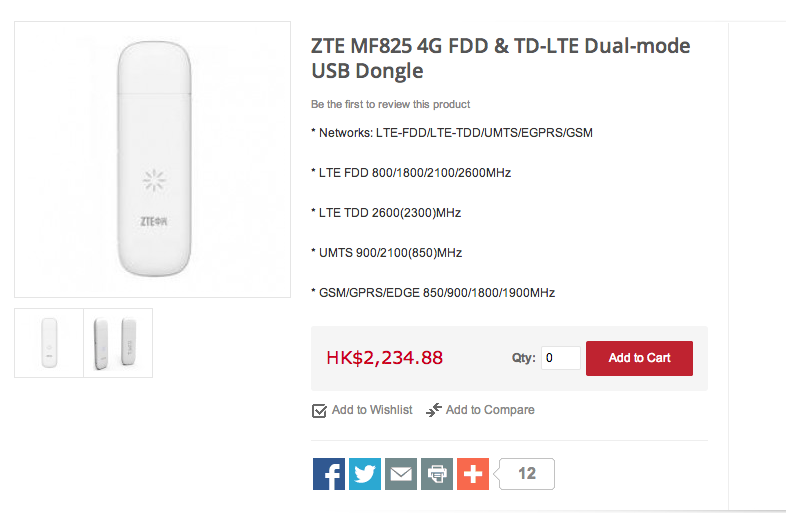Share the product on Facebook
786x513 pixels.
tap(329, 474)
